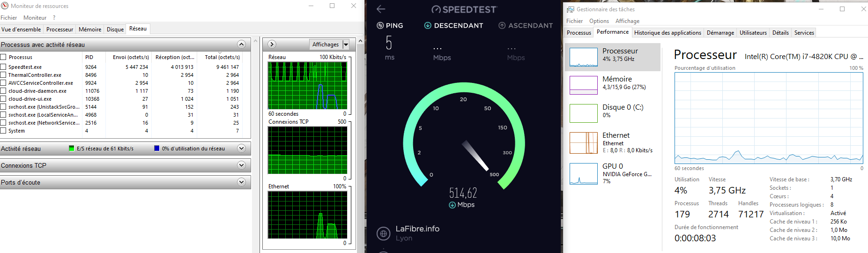Tick the svchost.exe (UnistackSvcGro...) checkbox

(x=3, y=107)
